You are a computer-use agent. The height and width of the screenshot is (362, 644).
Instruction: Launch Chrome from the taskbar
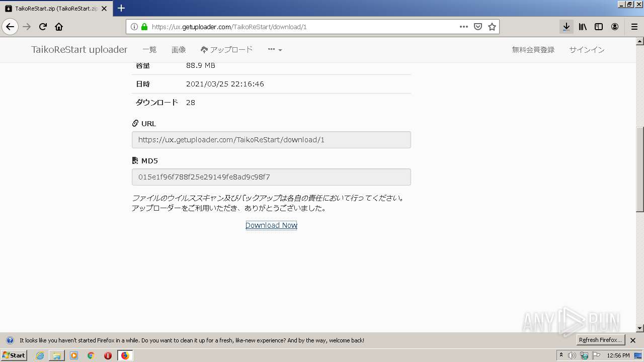pyautogui.click(x=91, y=355)
